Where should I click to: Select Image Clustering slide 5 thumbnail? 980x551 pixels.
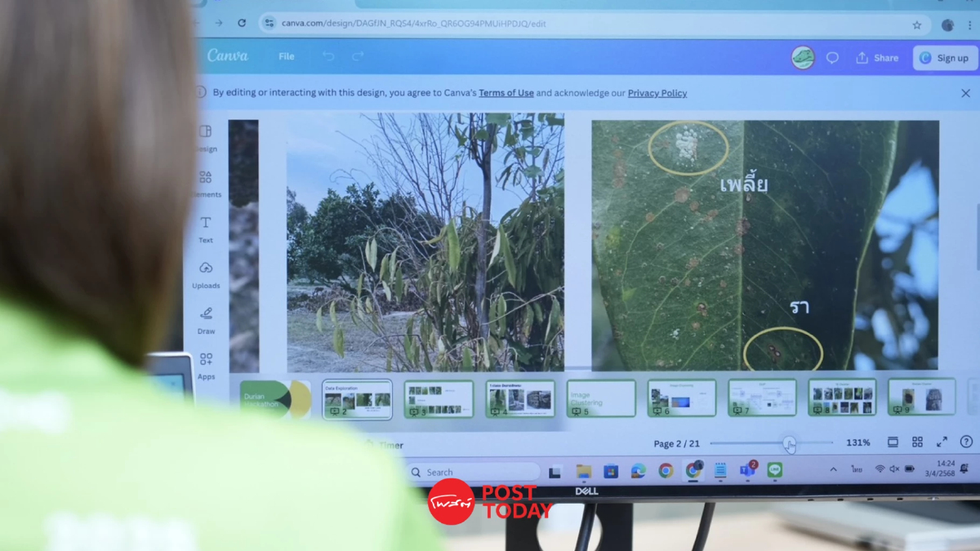[x=601, y=398]
